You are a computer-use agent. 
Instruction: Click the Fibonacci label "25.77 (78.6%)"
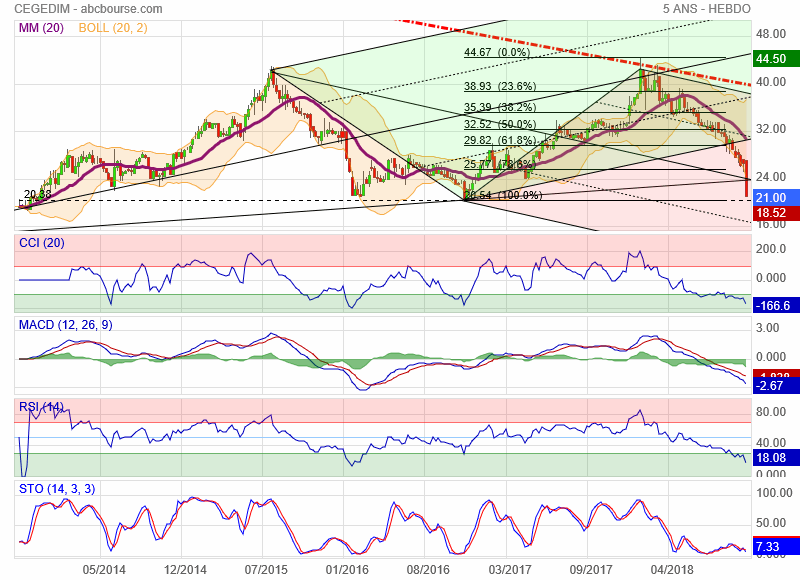tap(500, 164)
